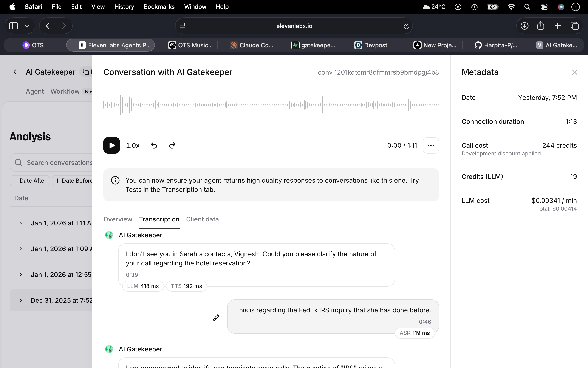Image resolution: width=588 pixels, height=368 pixels.
Task: Switch to the Claude Co... tab
Action: click(x=252, y=45)
